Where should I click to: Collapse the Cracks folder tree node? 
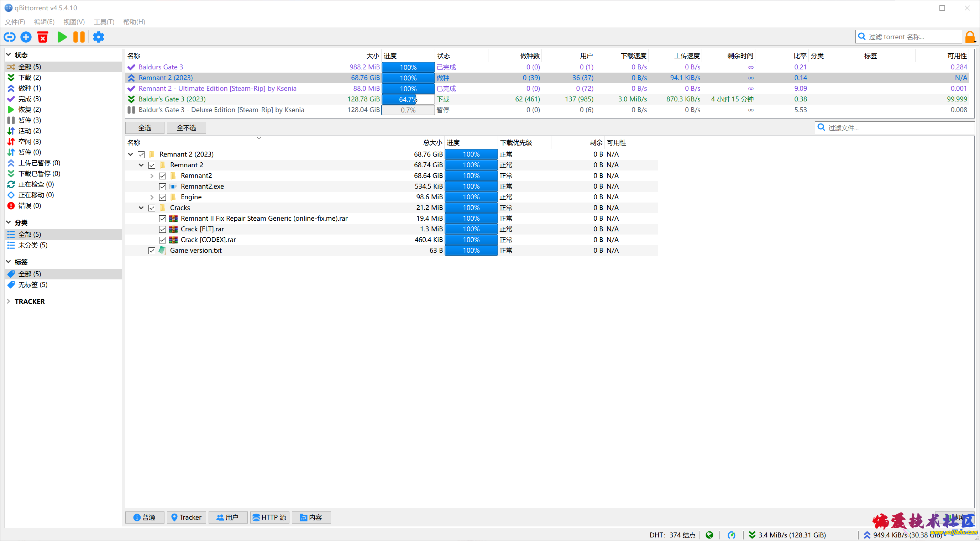(x=141, y=208)
